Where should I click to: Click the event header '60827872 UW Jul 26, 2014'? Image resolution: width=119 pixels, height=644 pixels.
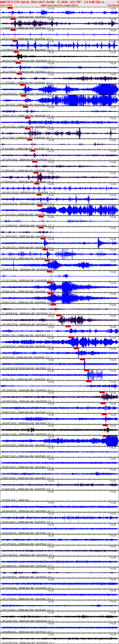19,2
